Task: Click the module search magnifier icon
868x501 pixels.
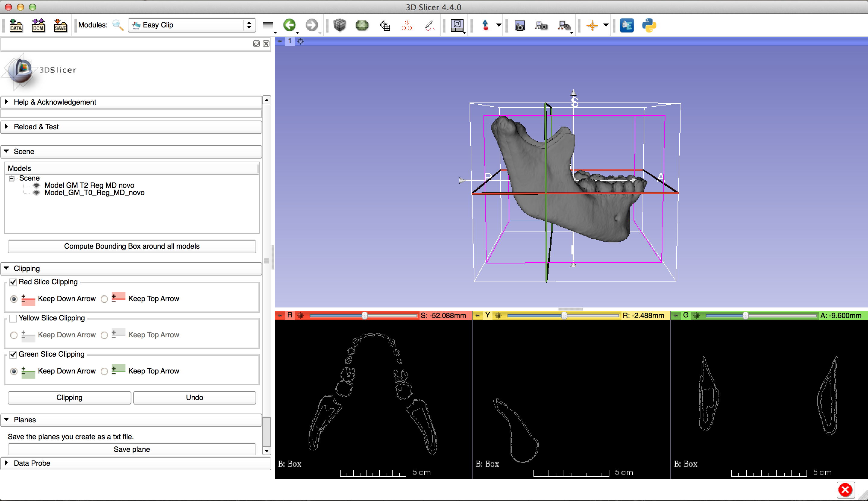Action: (118, 25)
